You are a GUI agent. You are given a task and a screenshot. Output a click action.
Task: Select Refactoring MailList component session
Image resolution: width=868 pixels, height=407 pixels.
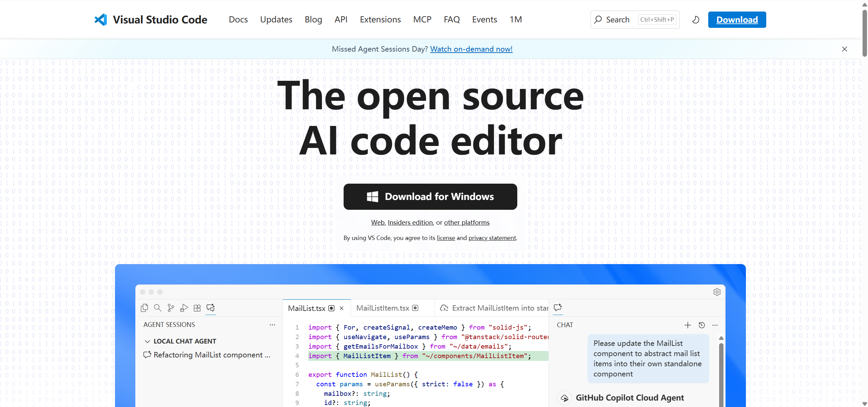[212, 355]
